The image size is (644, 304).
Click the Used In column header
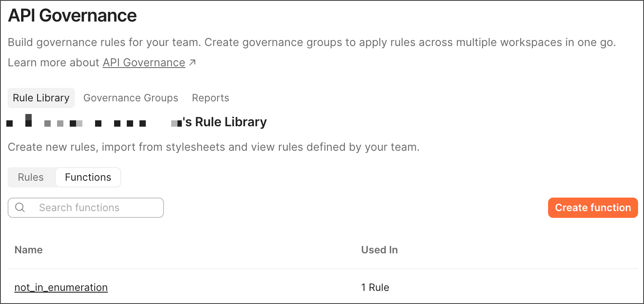pos(379,250)
